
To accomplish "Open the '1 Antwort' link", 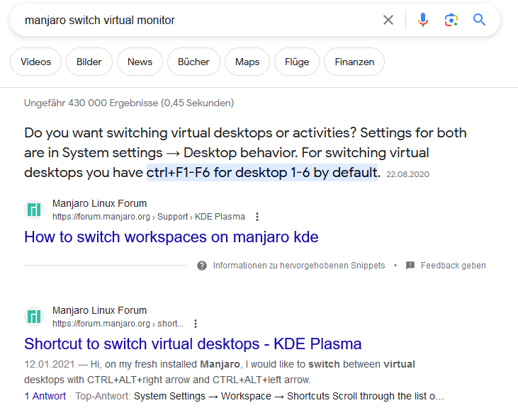I will pos(45,396).
